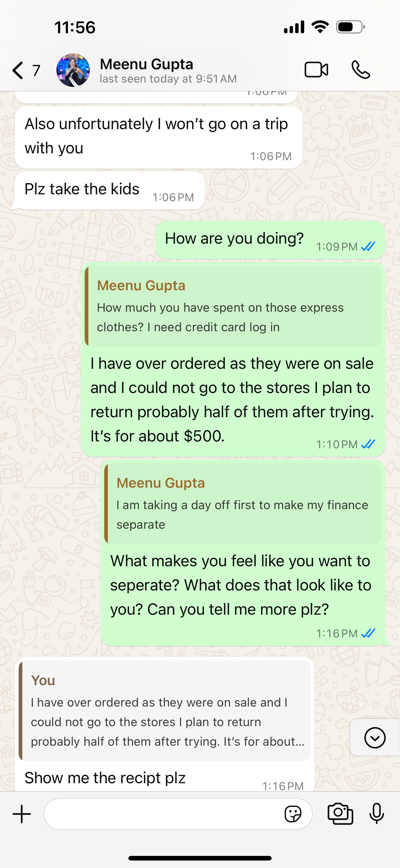The image size is (400, 868).
Task: Focus the message text input field
Action: click(x=162, y=814)
